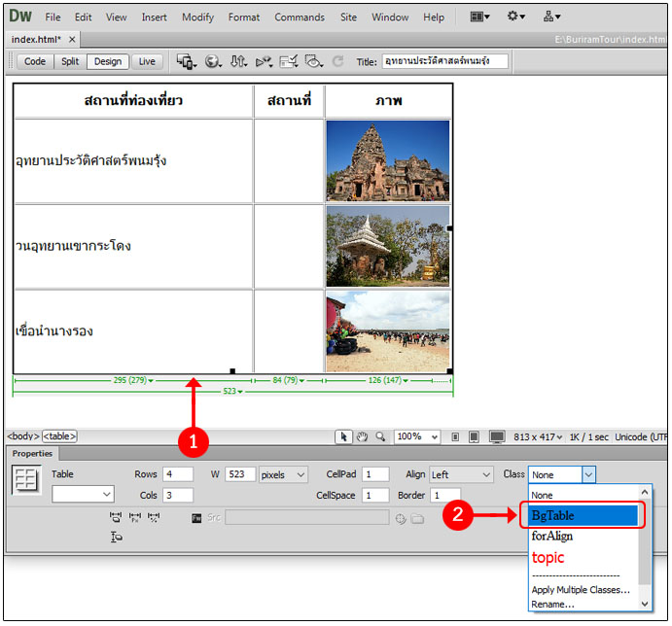Click the <table> tag in tag selector
The width and height of the screenshot is (672, 626).
59,437
